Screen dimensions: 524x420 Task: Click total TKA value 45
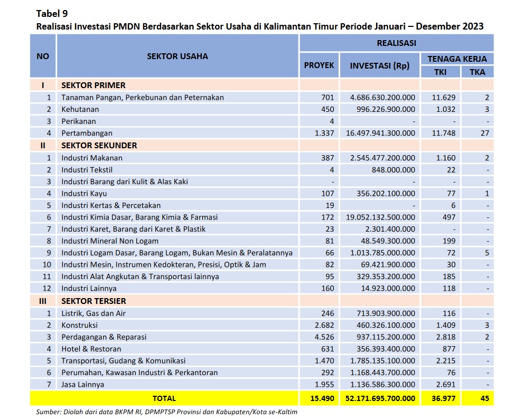click(485, 398)
